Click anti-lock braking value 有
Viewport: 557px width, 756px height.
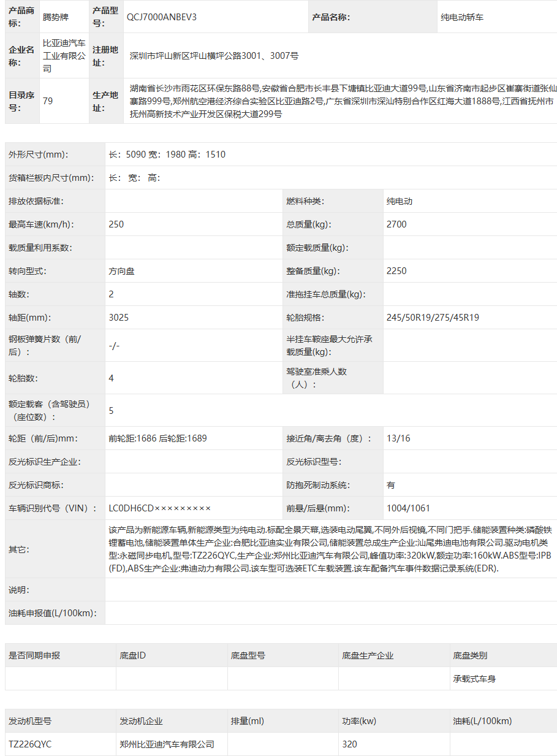pos(391,485)
